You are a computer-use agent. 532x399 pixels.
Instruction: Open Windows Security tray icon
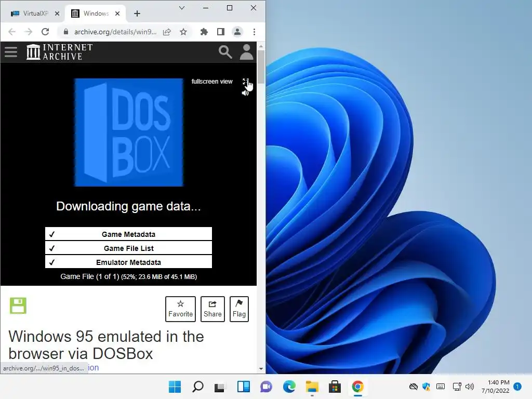click(x=426, y=387)
